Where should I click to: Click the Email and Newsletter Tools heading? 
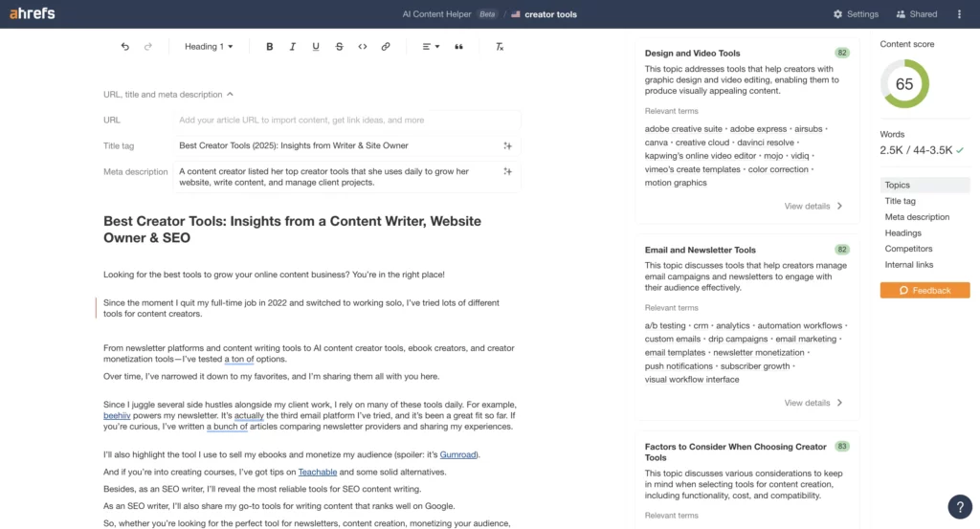click(x=700, y=250)
